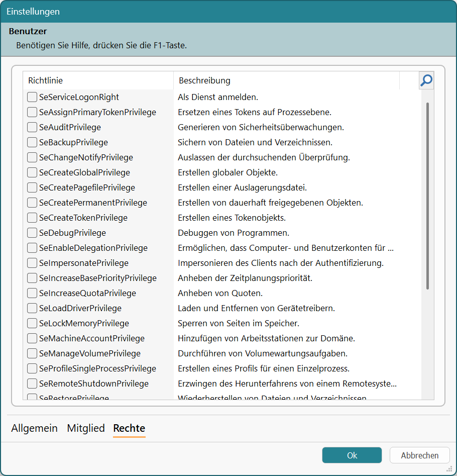Viewport: 457px width, 476px height.
Task: Enable SeImpersonatePrivilege checkbox
Action: (32, 263)
